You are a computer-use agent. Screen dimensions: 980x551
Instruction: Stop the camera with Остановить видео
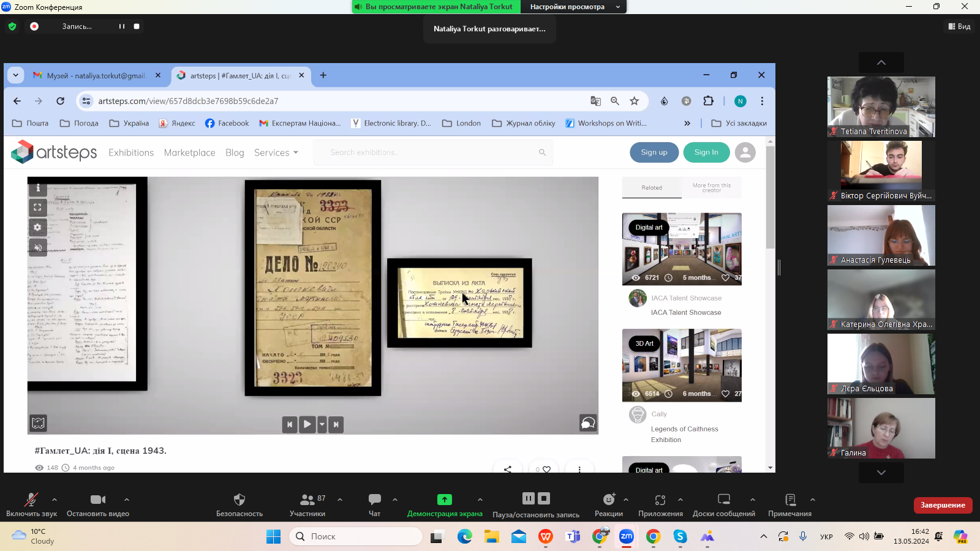click(97, 500)
